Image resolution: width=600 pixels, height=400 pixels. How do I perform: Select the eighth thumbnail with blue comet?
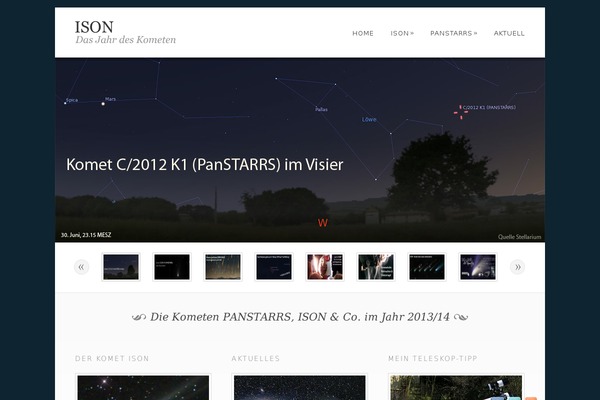point(478,267)
